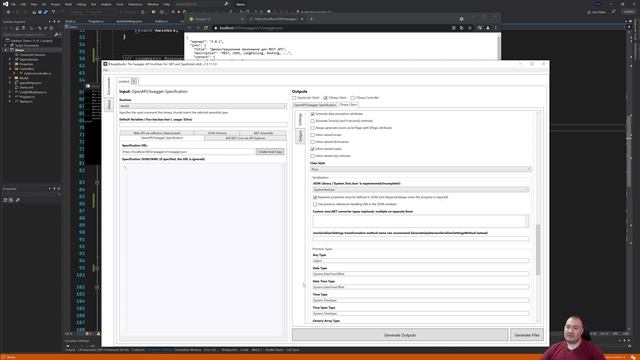Click the settings panel vertical scrollbar thumb

[538, 250]
